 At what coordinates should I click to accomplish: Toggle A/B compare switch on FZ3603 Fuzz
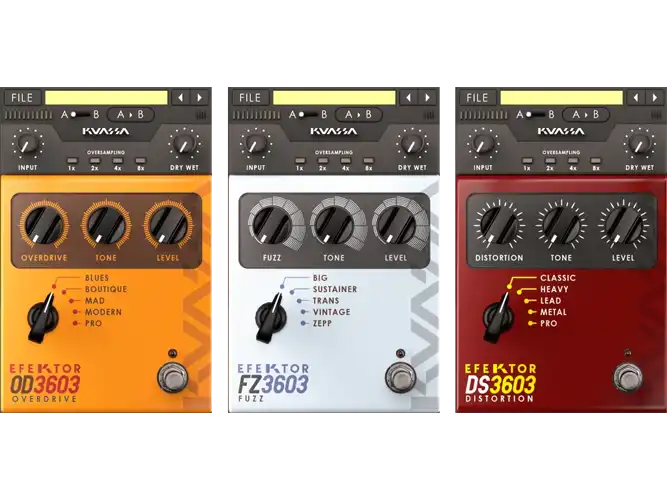[308, 114]
